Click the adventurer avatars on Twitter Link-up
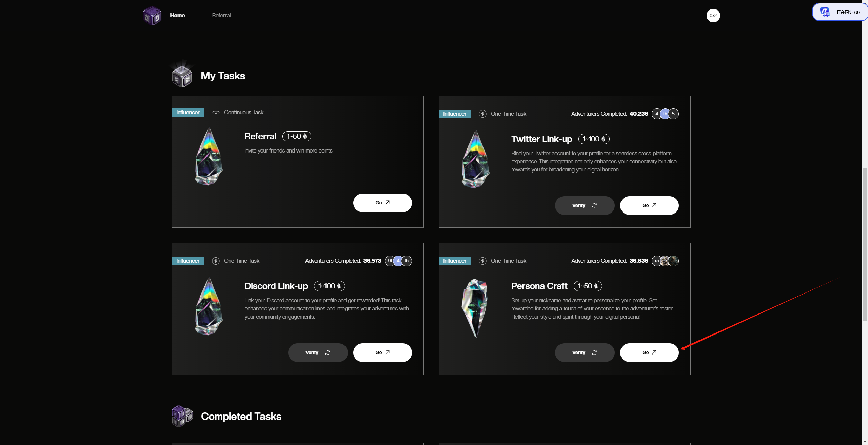 click(665, 114)
